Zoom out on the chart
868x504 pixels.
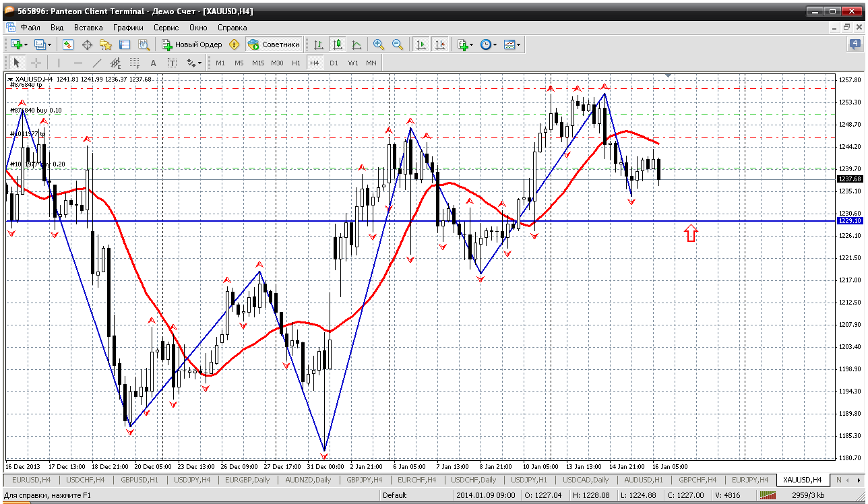click(x=398, y=44)
